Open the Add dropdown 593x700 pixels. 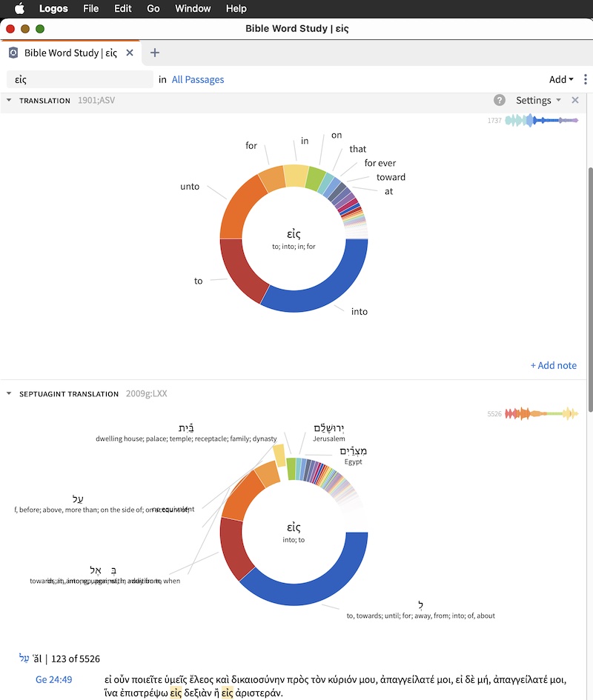point(561,79)
